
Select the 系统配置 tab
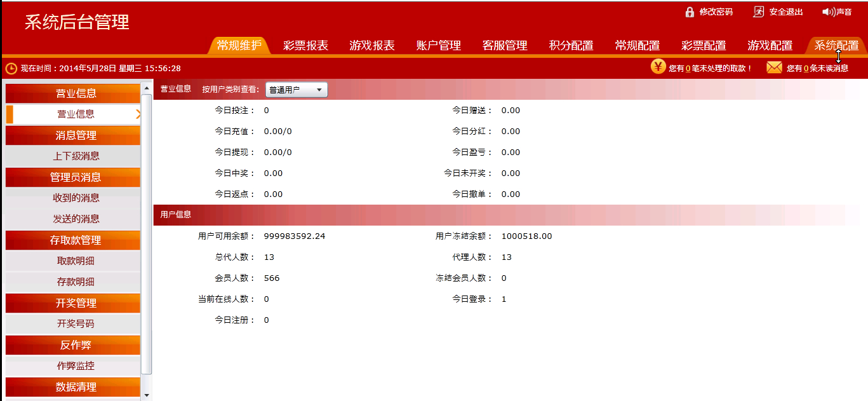pos(836,46)
